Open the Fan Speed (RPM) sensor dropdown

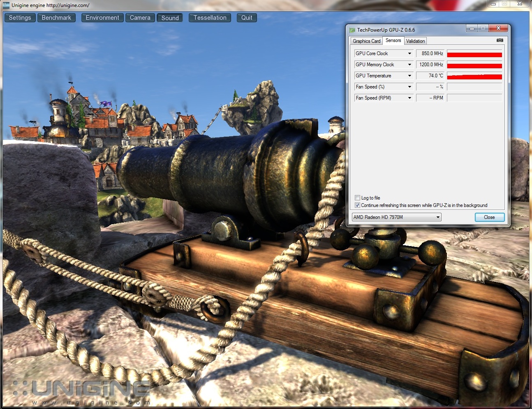409,98
